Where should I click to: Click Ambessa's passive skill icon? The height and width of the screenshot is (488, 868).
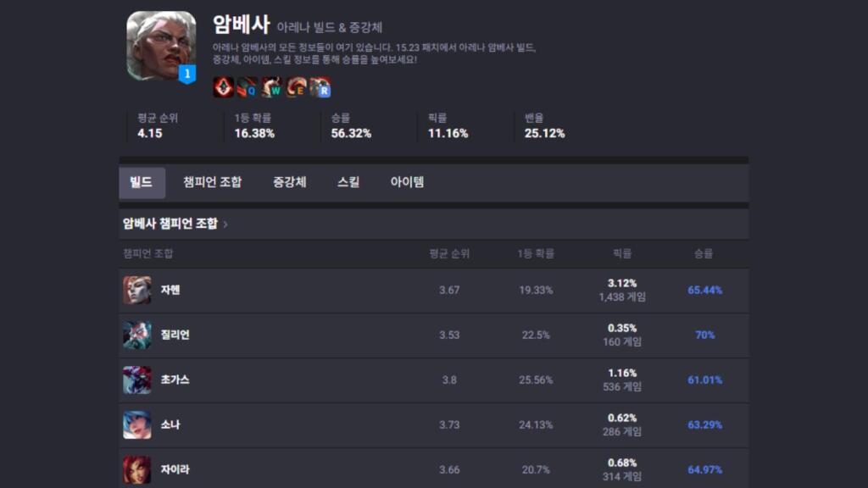point(223,87)
